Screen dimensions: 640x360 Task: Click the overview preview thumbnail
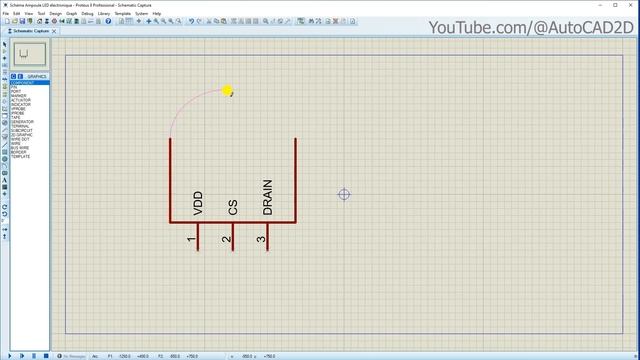30,54
